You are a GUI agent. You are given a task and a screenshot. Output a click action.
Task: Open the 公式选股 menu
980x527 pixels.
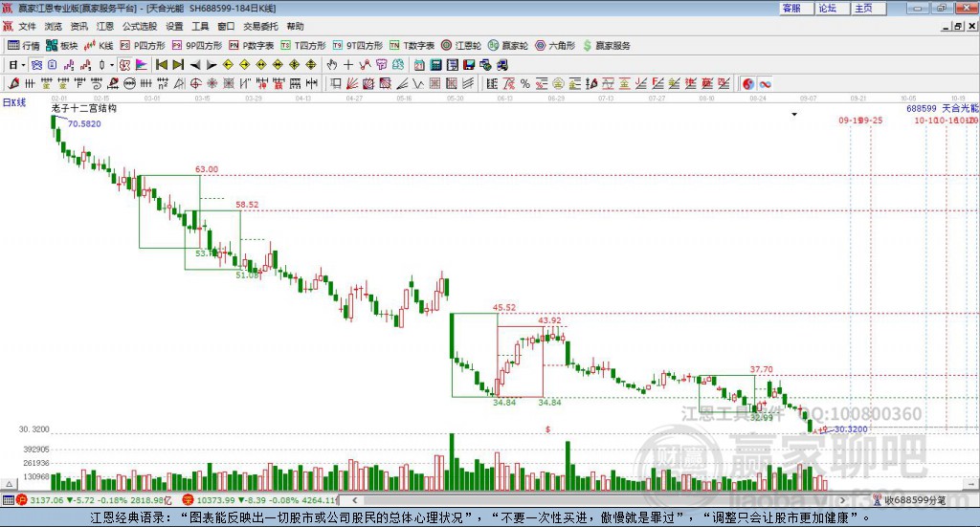click(x=140, y=26)
